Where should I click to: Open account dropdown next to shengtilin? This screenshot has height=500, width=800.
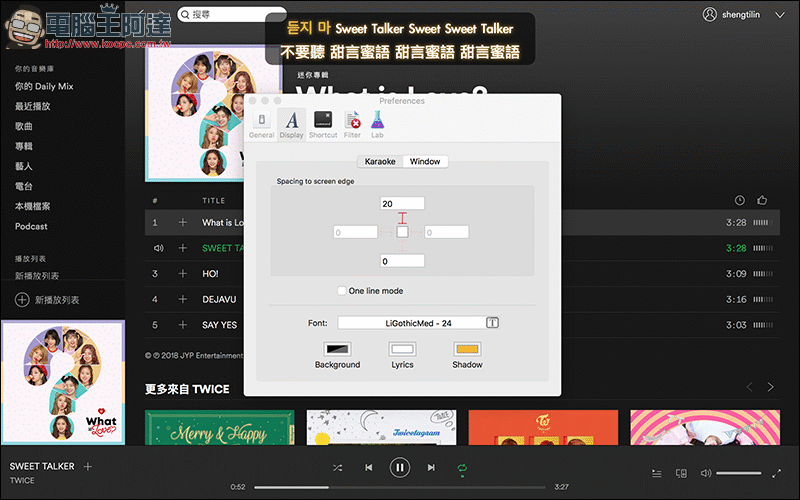(780, 15)
